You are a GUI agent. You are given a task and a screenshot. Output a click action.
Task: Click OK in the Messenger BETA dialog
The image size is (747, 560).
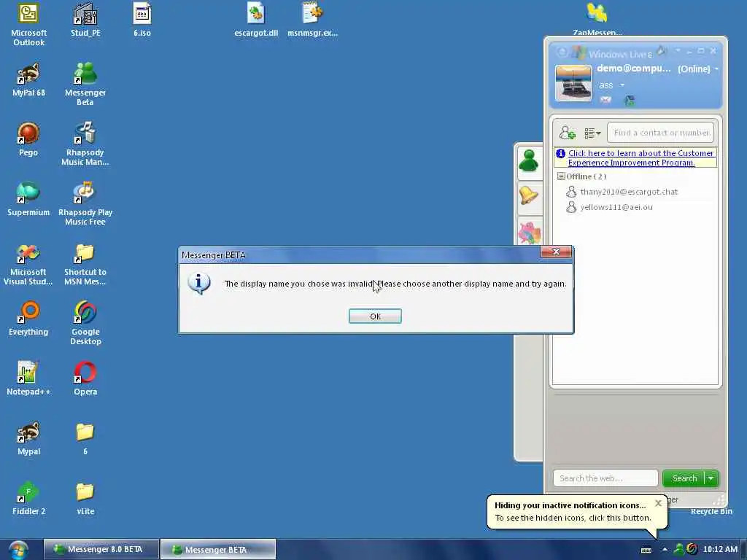pyautogui.click(x=375, y=316)
